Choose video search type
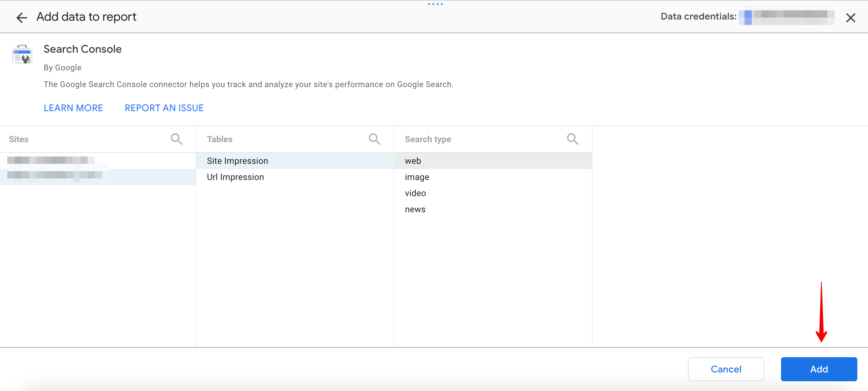868x391 pixels. [493, 193]
